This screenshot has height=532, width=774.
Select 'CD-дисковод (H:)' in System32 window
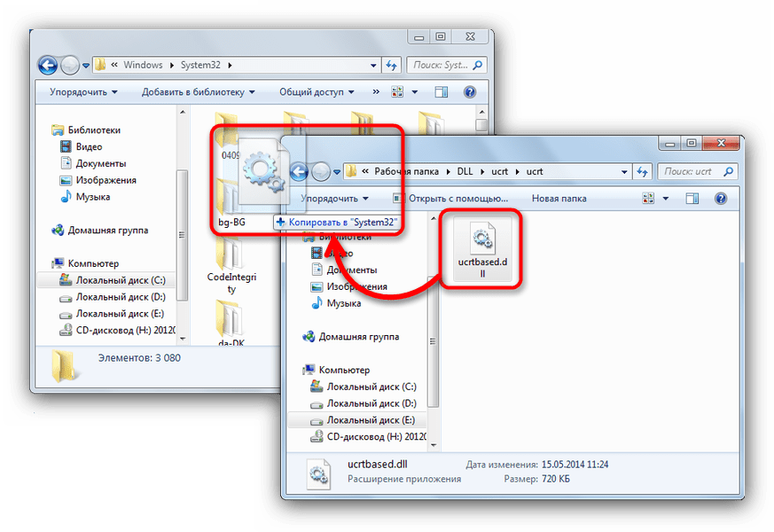[117, 330]
